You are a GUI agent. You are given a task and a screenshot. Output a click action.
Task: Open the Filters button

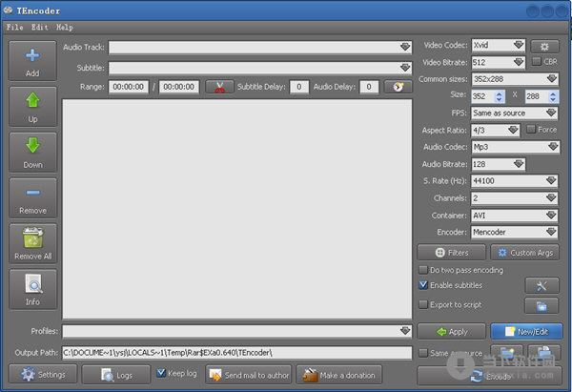451,253
